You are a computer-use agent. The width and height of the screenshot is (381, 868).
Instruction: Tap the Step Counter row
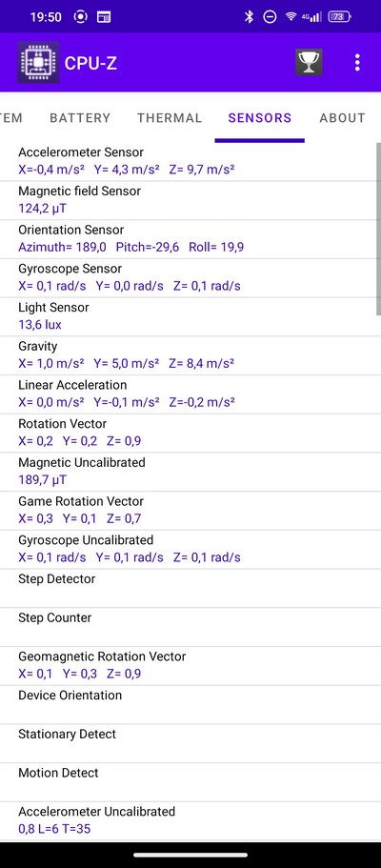[x=189, y=627]
